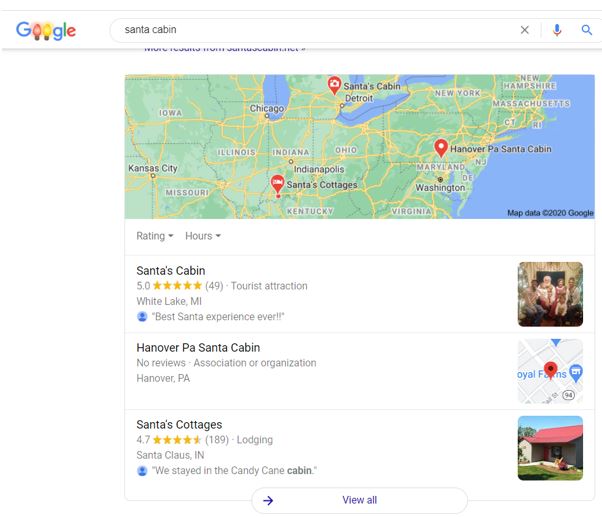Select the Hanover Pa Santa Cabin map pin
The width and height of the screenshot is (602, 517).
point(441,148)
